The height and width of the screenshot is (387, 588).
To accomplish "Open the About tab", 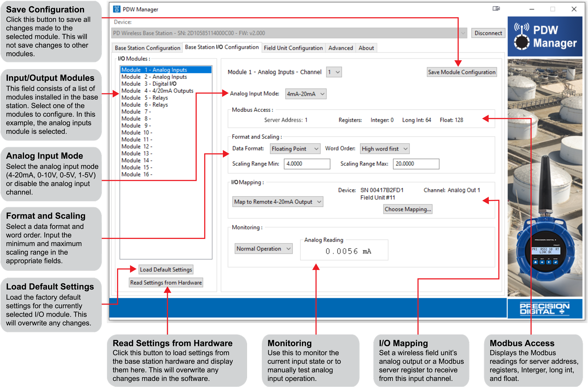I will (x=366, y=48).
